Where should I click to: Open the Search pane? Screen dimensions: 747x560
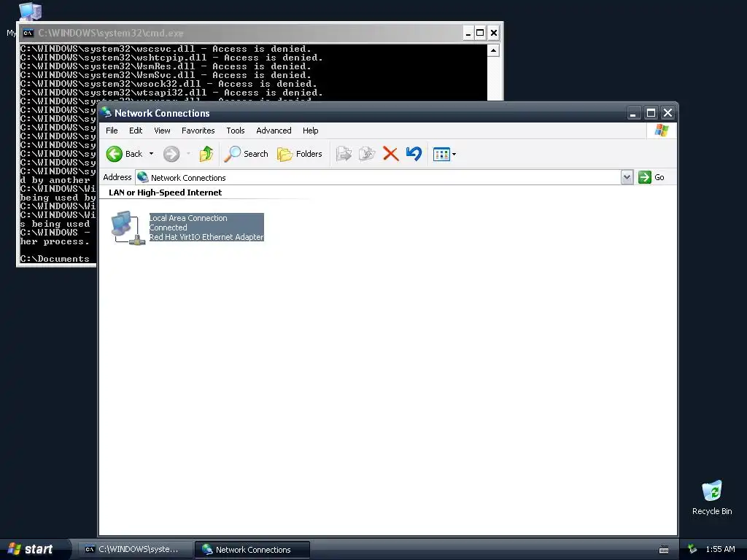point(247,154)
